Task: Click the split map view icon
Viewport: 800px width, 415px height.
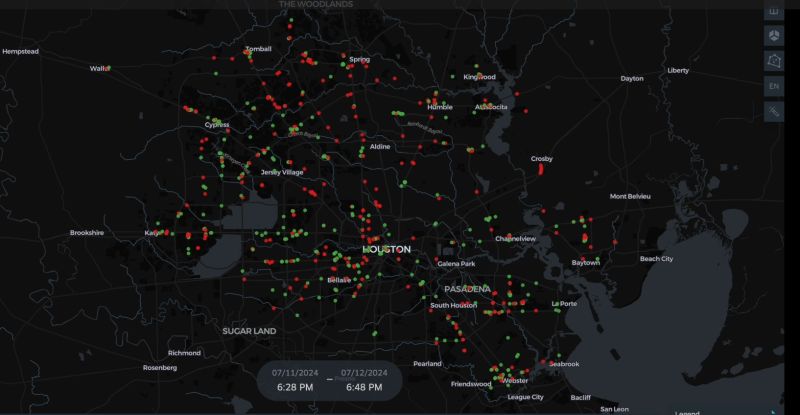Action: click(x=774, y=12)
